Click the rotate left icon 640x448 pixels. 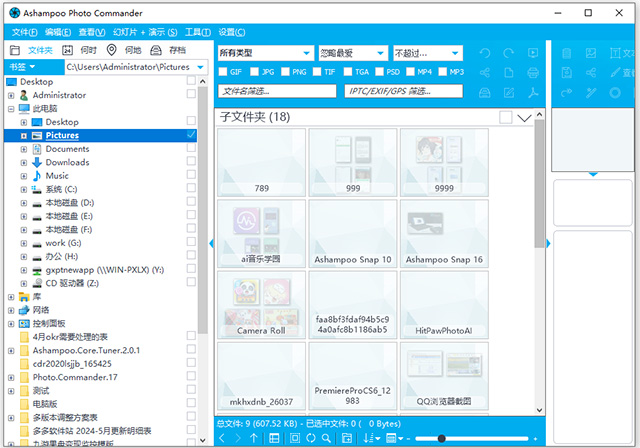484,53
